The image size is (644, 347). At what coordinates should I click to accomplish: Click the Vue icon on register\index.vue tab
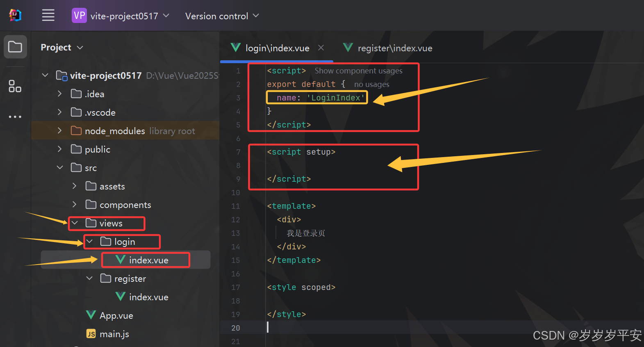tap(348, 48)
